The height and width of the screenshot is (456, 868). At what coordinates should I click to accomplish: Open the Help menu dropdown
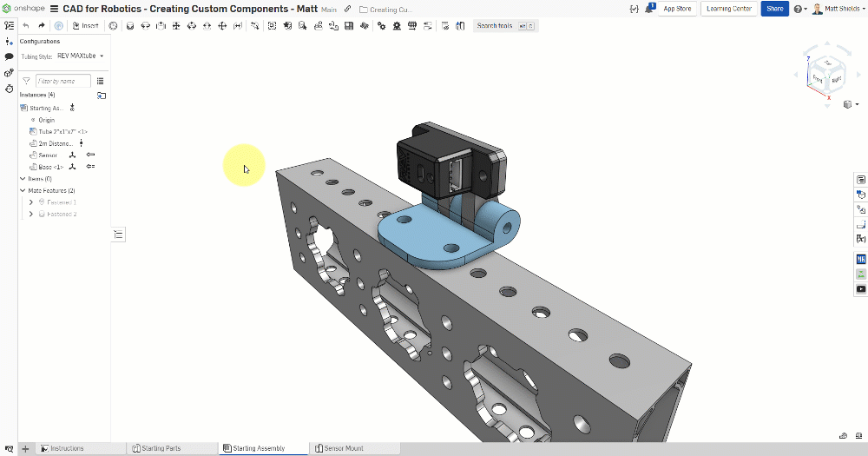tap(799, 9)
